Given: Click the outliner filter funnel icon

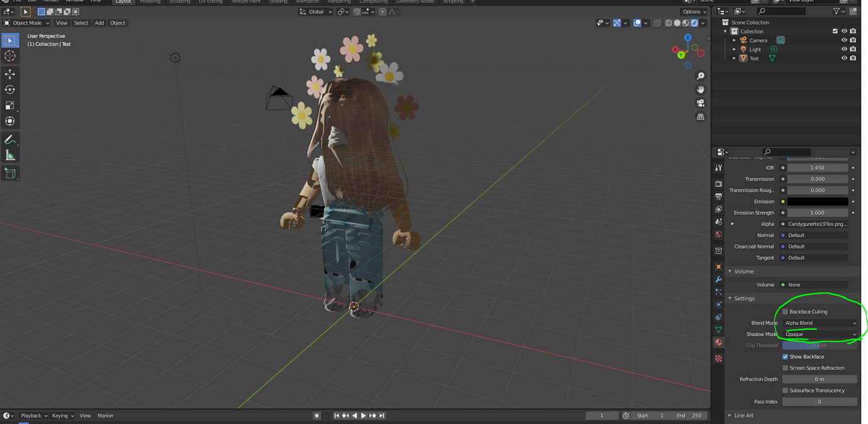Looking at the screenshot, I should coord(836,11).
